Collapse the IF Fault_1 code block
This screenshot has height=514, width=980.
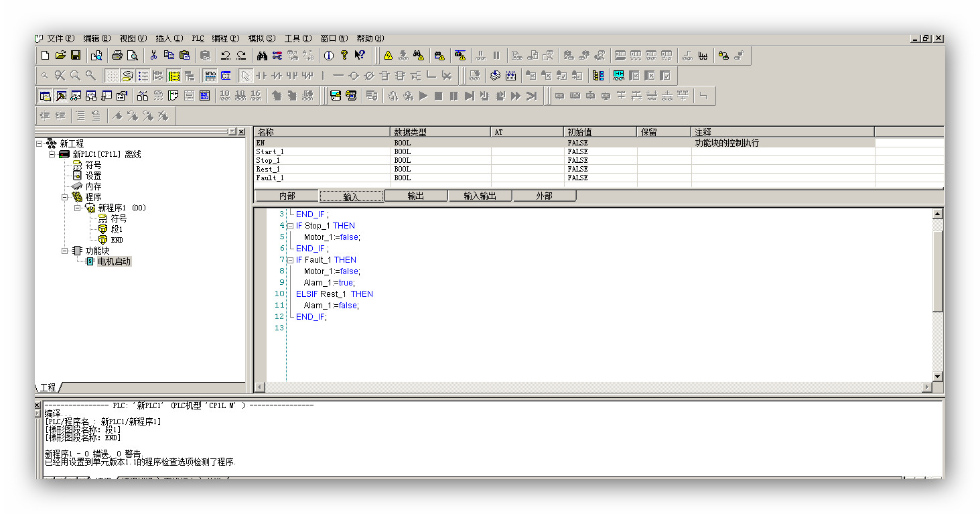(290, 260)
